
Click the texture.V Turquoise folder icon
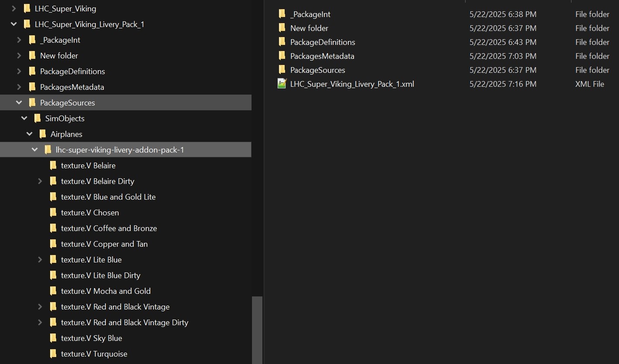point(53,354)
